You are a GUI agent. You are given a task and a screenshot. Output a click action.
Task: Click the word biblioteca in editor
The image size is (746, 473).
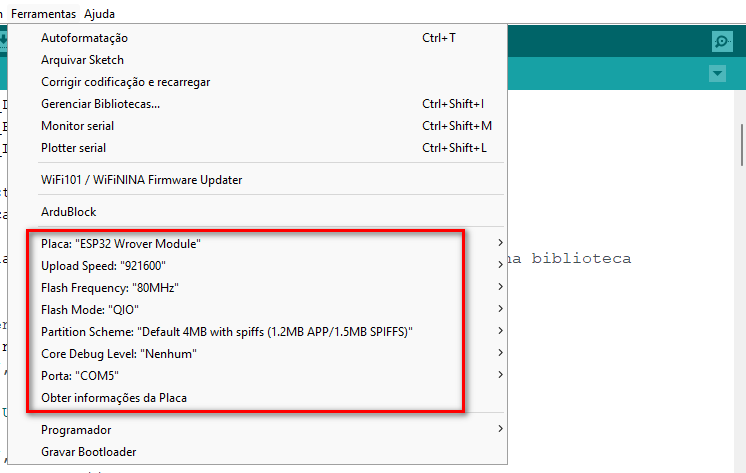pyautogui.click(x=581, y=258)
